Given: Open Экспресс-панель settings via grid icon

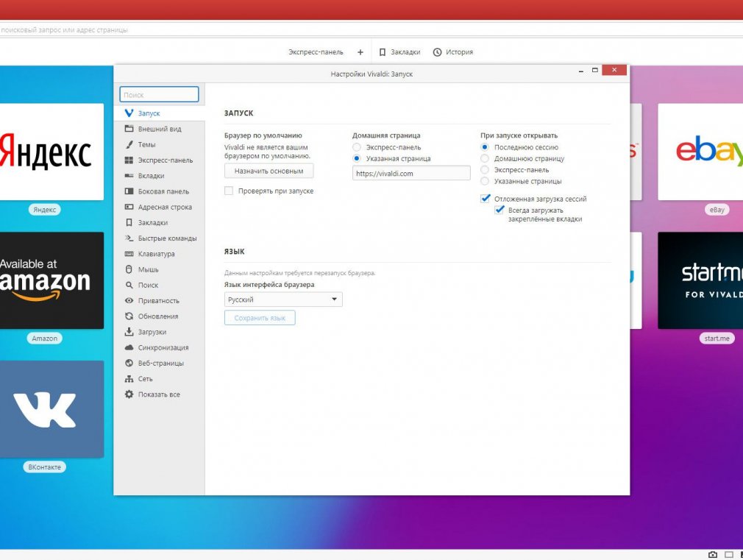Looking at the screenshot, I should 129,160.
